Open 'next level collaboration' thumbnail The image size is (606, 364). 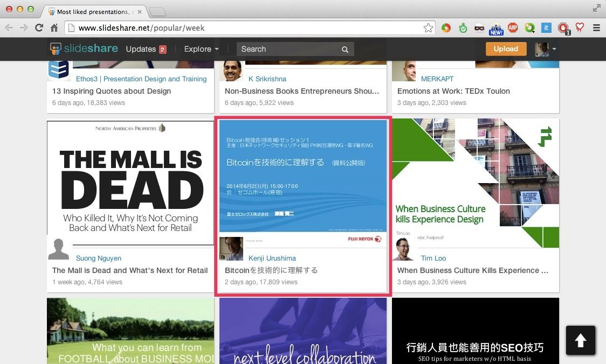[303, 331]
